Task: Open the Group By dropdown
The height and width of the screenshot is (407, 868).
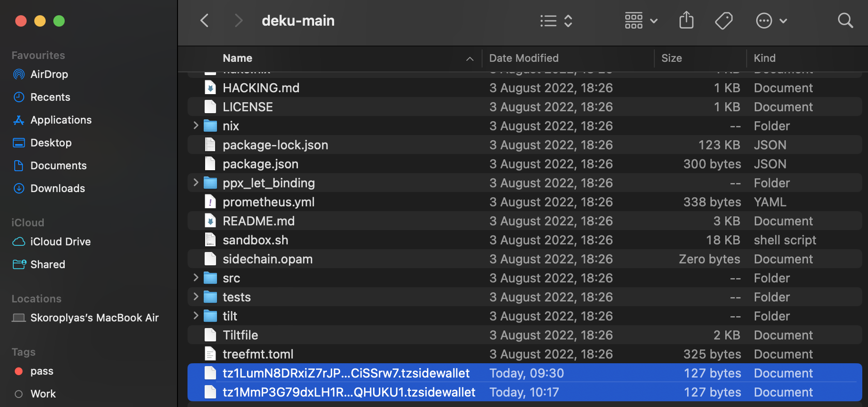Action: pyautogui.click(x=641, y=20)
